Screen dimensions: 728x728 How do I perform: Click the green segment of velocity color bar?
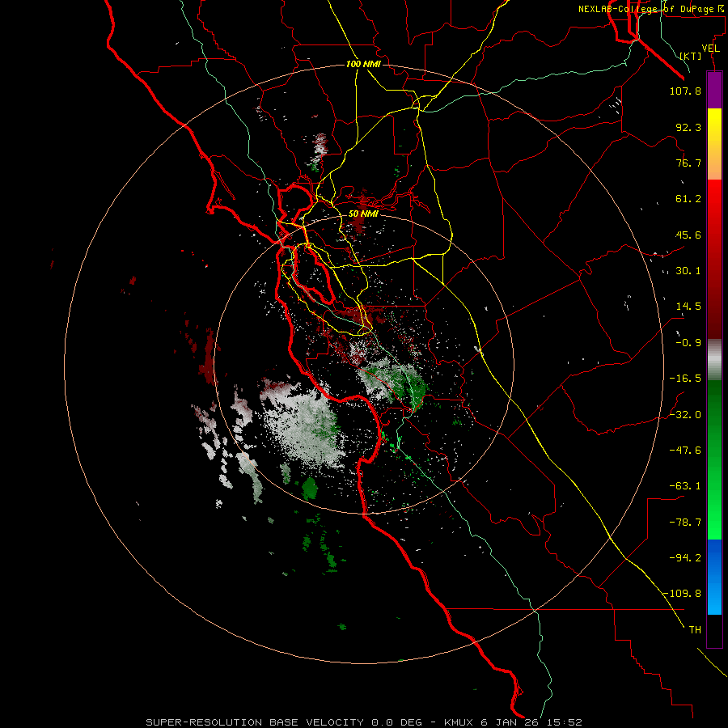click(714, 459)
